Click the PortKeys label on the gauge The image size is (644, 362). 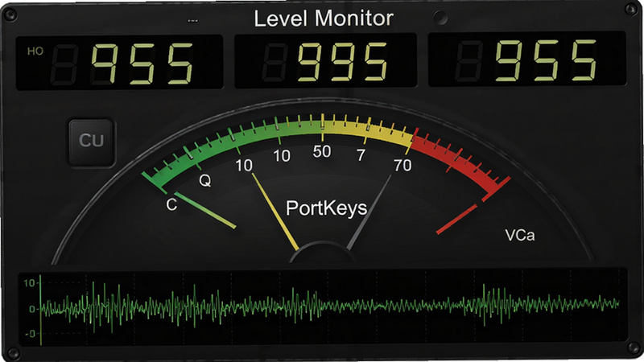click(326, 208)
